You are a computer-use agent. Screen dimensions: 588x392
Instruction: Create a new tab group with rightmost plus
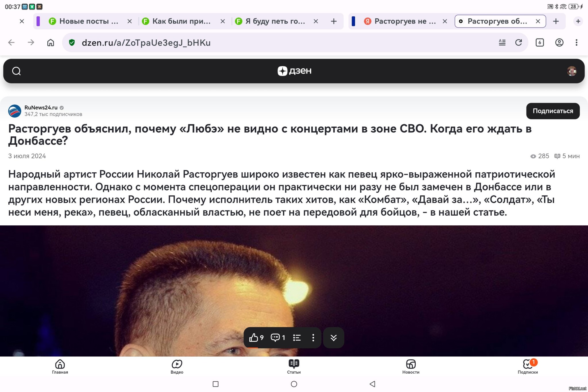(578, 21)
